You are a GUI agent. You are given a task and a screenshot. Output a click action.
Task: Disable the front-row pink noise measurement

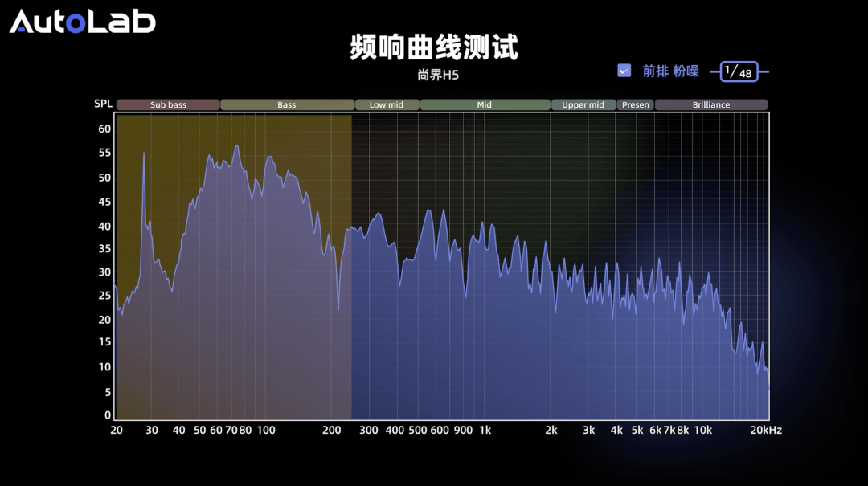coord(624,71)
